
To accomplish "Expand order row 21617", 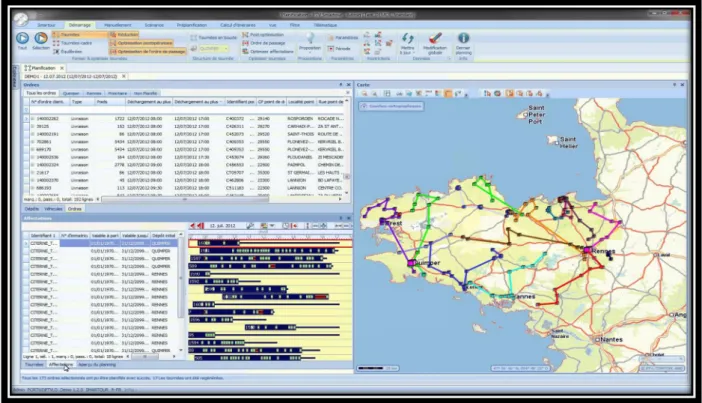I will pos(33,172).
